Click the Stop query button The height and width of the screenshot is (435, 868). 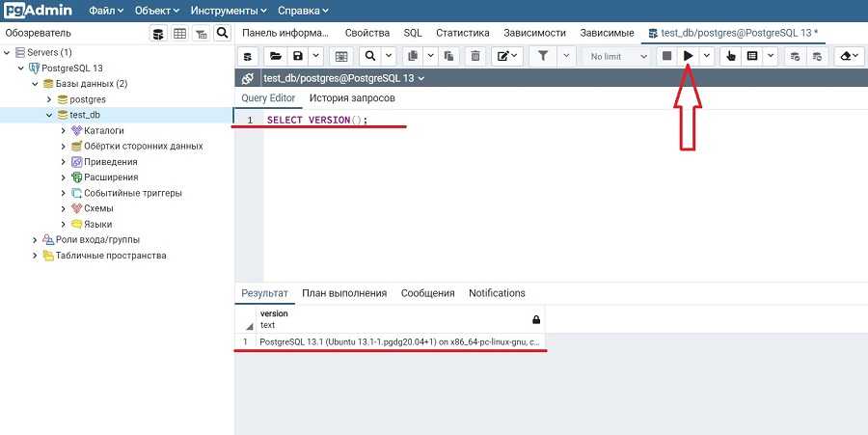(x=666, y=56)
